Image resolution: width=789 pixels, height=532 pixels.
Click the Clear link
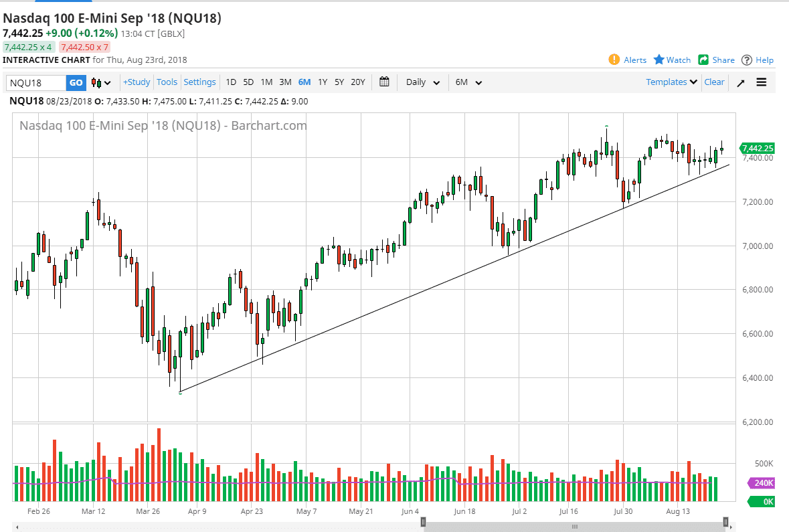(x=714, y=82)
